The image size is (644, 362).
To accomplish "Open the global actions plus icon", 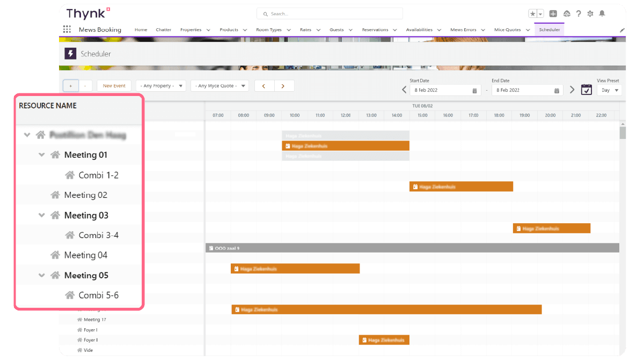I will click(x=553, y=13).
